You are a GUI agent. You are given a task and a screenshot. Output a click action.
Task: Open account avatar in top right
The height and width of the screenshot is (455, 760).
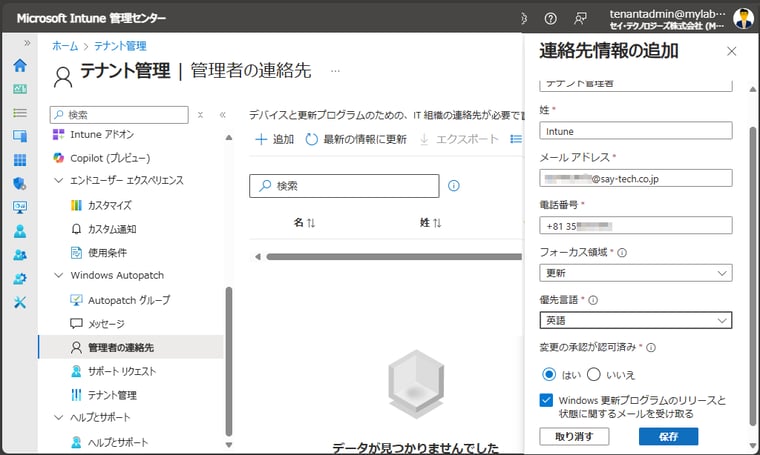coord(743,18)
